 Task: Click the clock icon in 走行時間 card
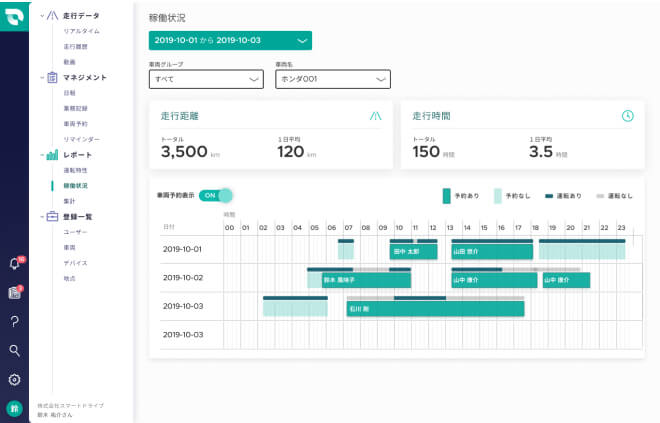(x=627, y=116)
